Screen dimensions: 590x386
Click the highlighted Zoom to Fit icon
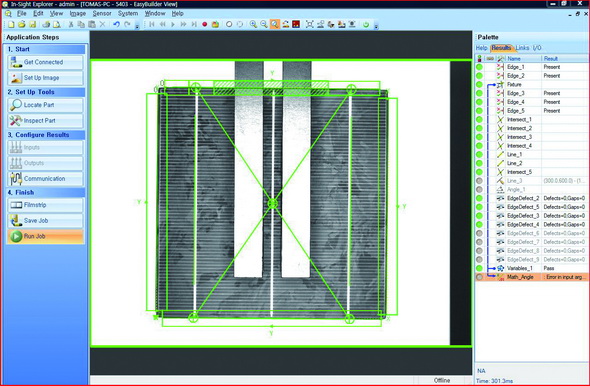[275, 24]
